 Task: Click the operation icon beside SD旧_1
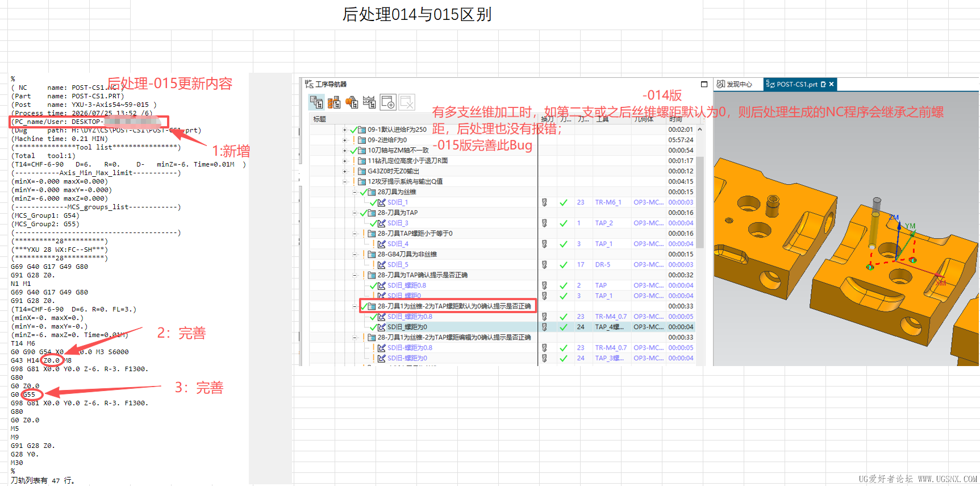(382, 202)
